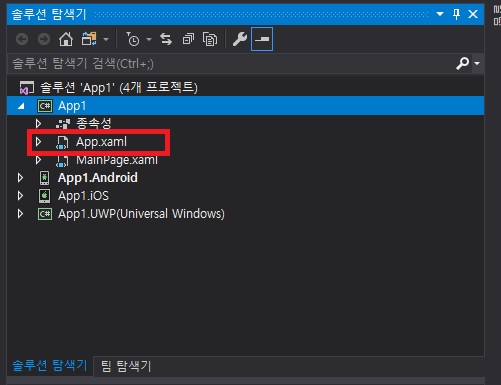The height and width of the screenshot is (385, 501).
Task: Toggle the Preview Selected Items button
Action: 262,39
